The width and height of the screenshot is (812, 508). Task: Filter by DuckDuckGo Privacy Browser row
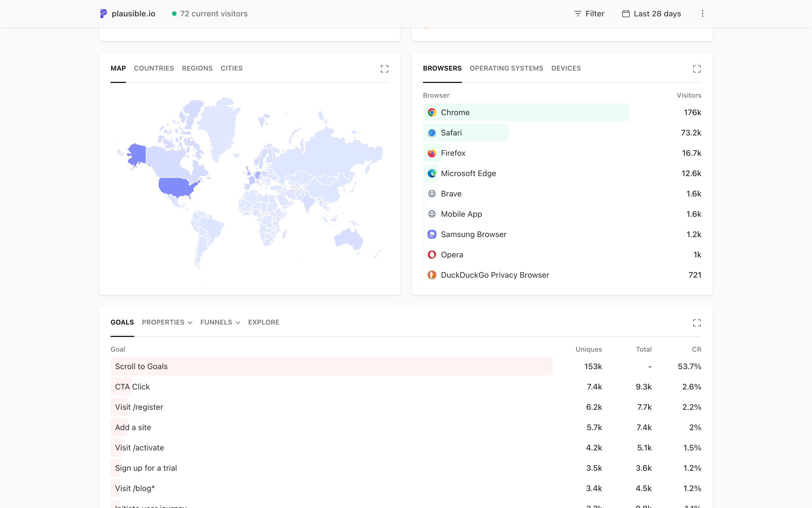pyautogui.click(x=562, y=275)
